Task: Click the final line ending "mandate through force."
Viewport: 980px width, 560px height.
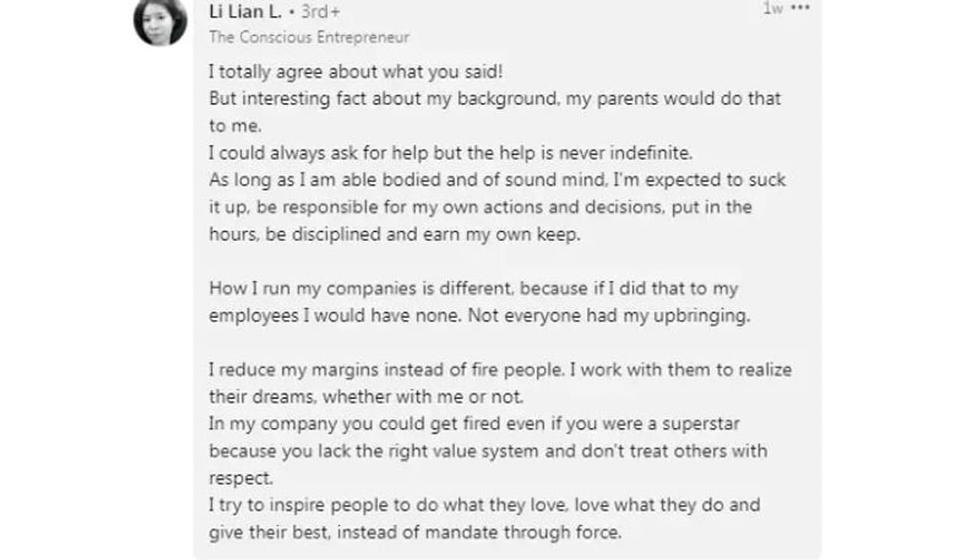Action: [x=414, y=532]
